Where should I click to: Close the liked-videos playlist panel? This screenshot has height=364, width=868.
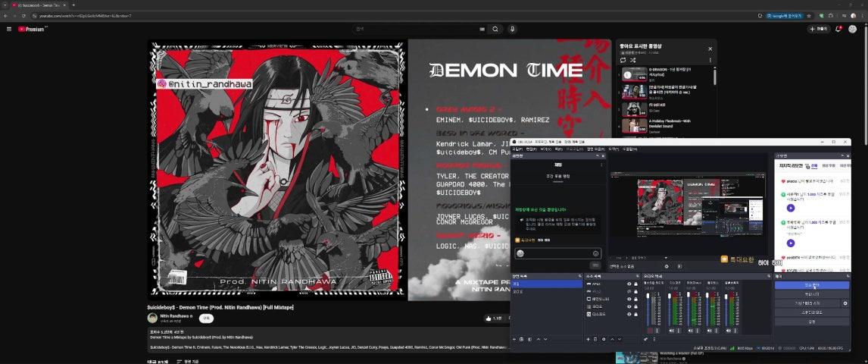(x=710, y=49)
